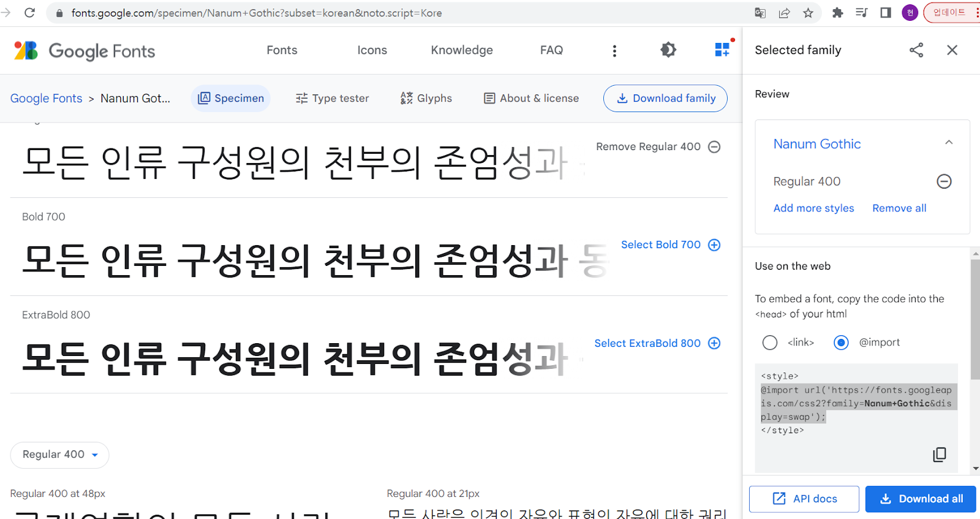
Task: Share this page via address bar share icon
Action: [x=784, y=13]
